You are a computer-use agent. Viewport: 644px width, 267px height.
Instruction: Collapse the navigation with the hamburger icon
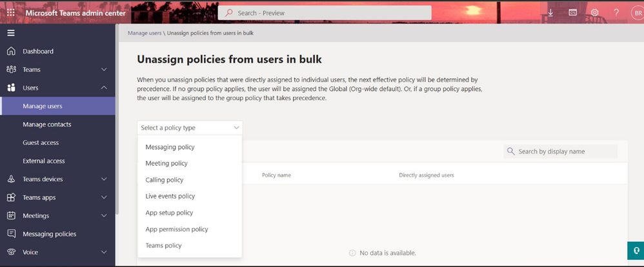[x=11, y=34]
